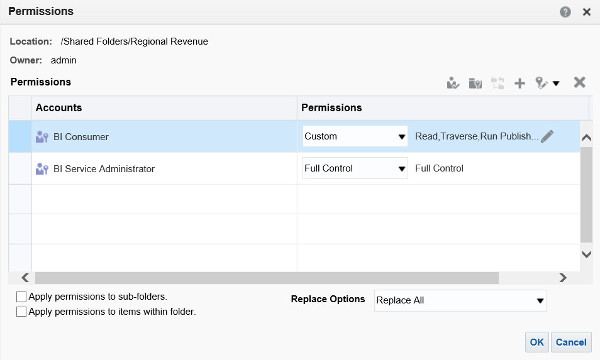
Task: Open the Replace All options dropdown
Action: tap(460, 300)
